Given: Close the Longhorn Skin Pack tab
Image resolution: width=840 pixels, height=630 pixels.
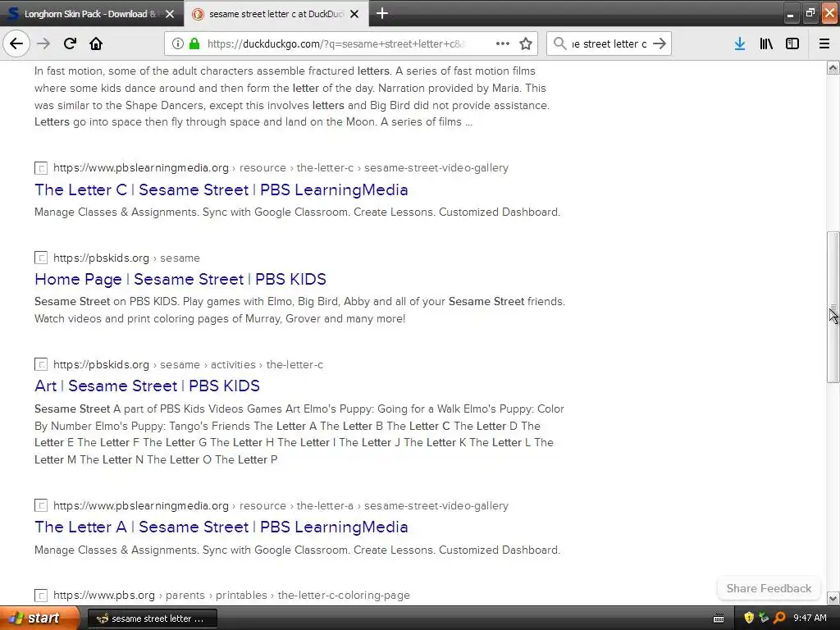Looking at the screenshot, I should 170,14.
